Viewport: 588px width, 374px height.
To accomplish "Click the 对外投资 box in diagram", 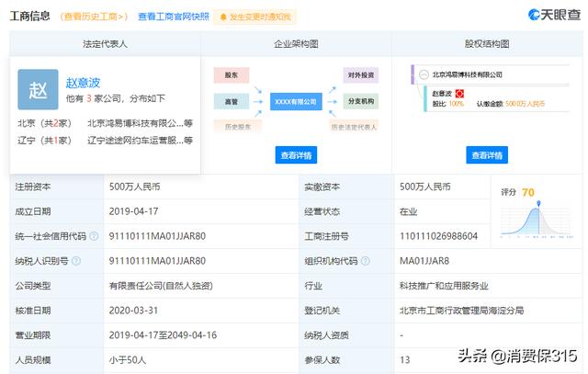I will click(x=361, y=75).
